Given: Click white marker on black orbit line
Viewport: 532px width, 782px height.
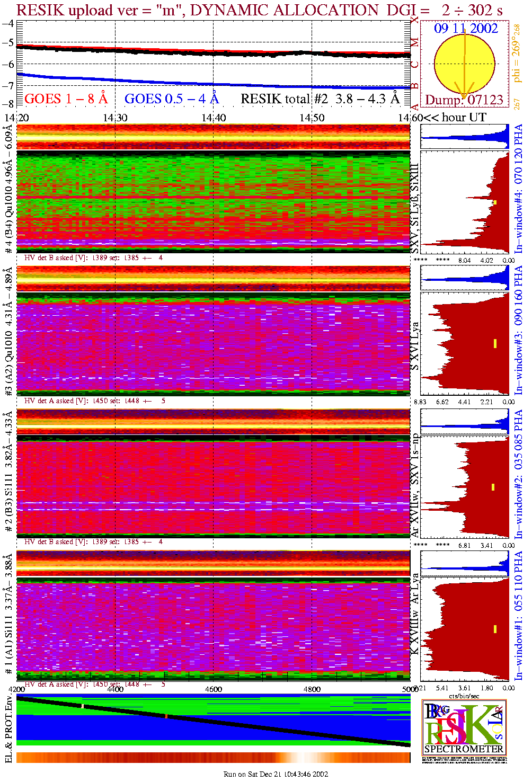Looking at the screenshot, I should [82, 706].
